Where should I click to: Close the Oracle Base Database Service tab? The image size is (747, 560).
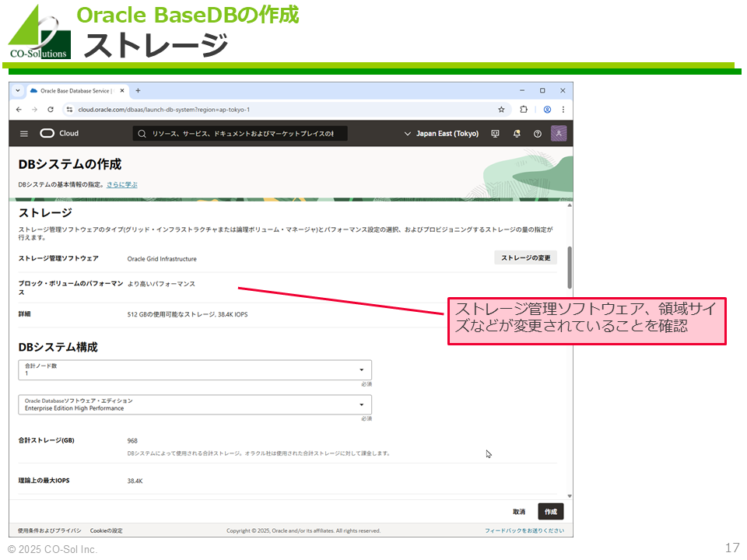coord(122,90)
